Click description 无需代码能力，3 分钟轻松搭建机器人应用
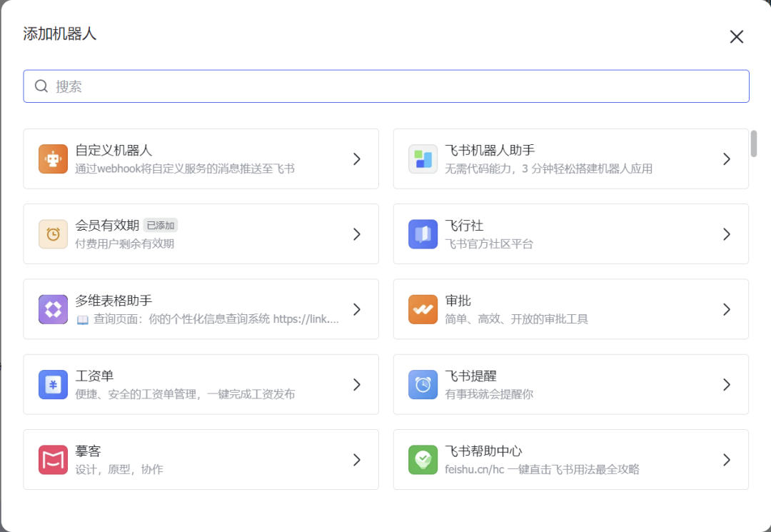Image resolution: width=771 pixels, height=532 pixels. 549,169
